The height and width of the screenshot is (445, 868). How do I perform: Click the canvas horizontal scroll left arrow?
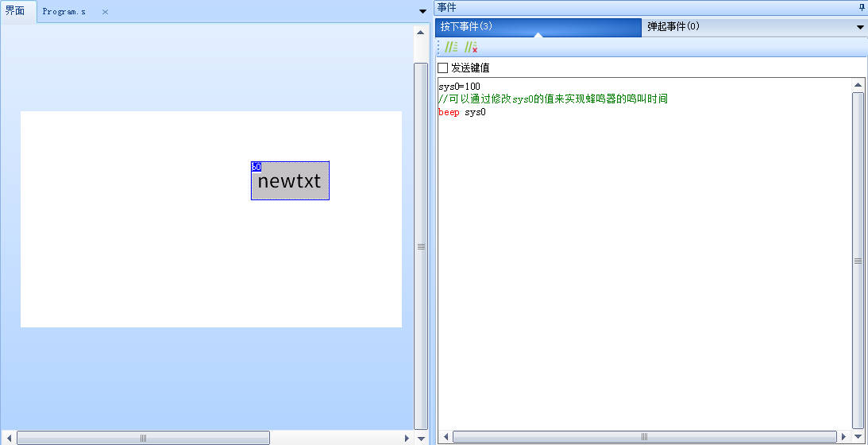[x=9, y=438]
